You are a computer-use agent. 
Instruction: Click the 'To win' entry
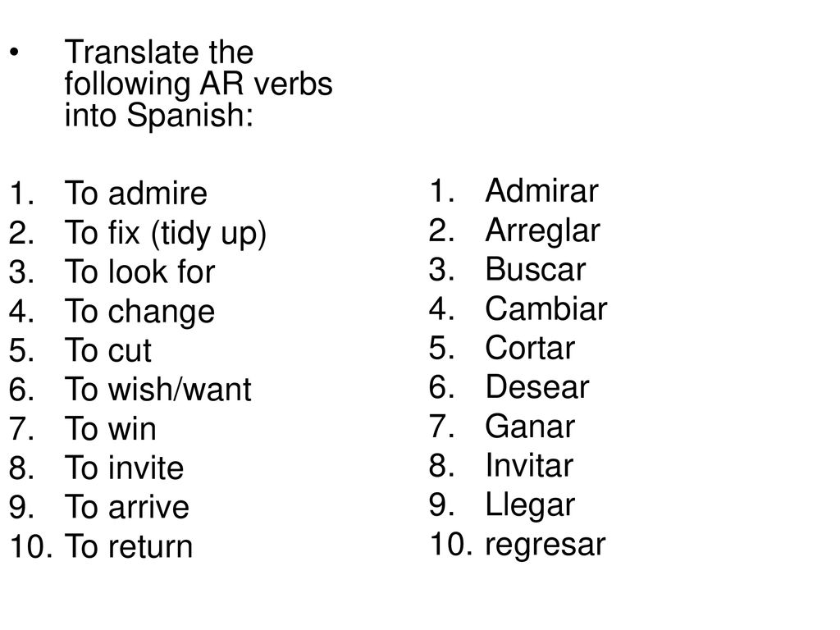pos(111,428)
